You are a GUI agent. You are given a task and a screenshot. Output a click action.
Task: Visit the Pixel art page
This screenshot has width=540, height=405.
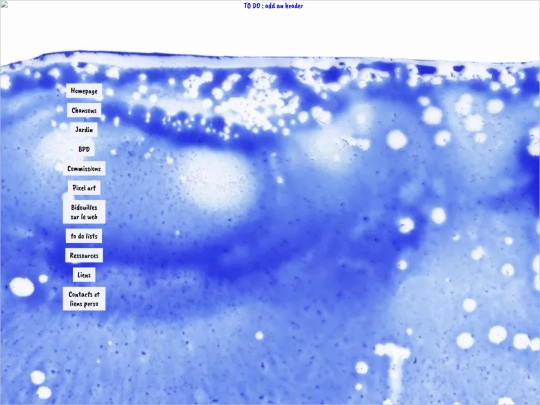tap(84, 188)
